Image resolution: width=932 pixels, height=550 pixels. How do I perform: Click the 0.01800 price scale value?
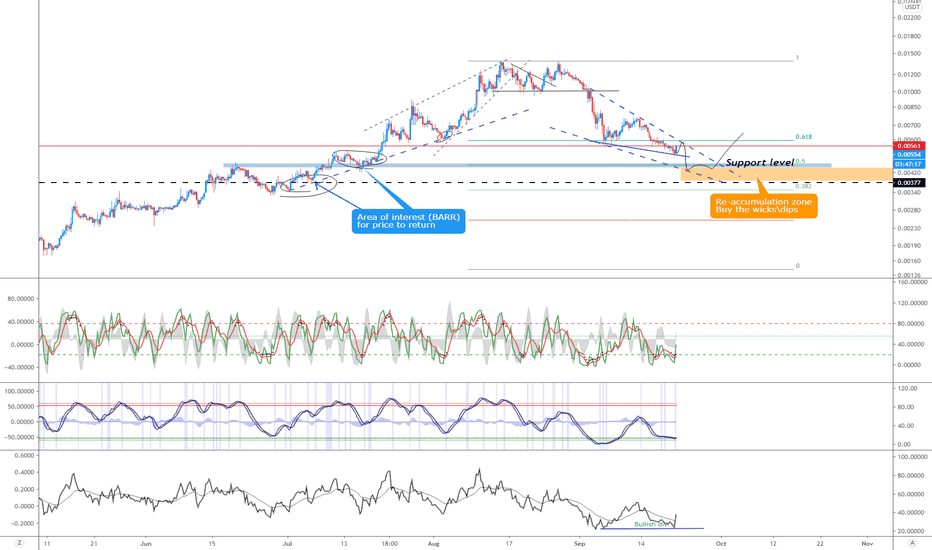pyautogui.click(x=909, y=36)
